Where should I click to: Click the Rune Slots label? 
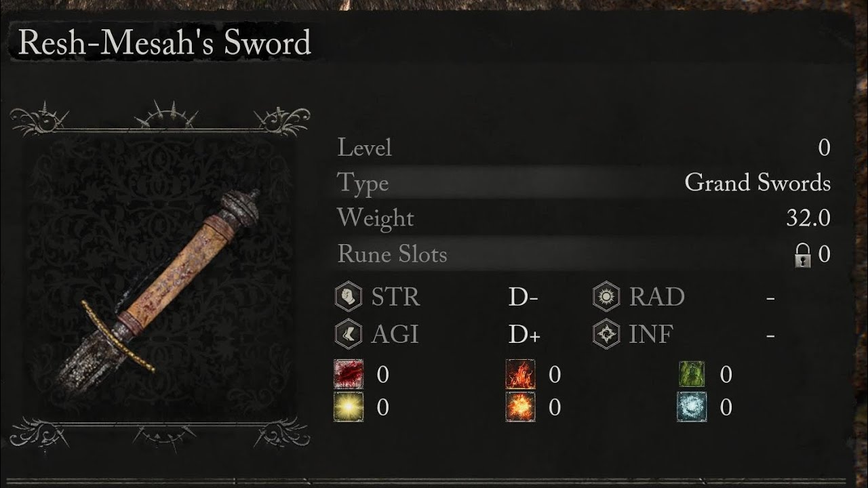[392, 255]
